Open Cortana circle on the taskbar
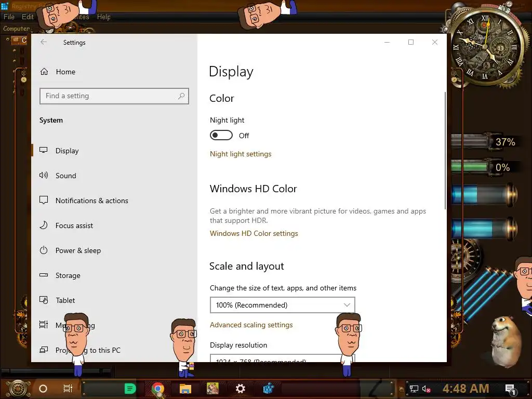Image resolution: width=532 pixels, height=399 pixels. click(43, 389)
